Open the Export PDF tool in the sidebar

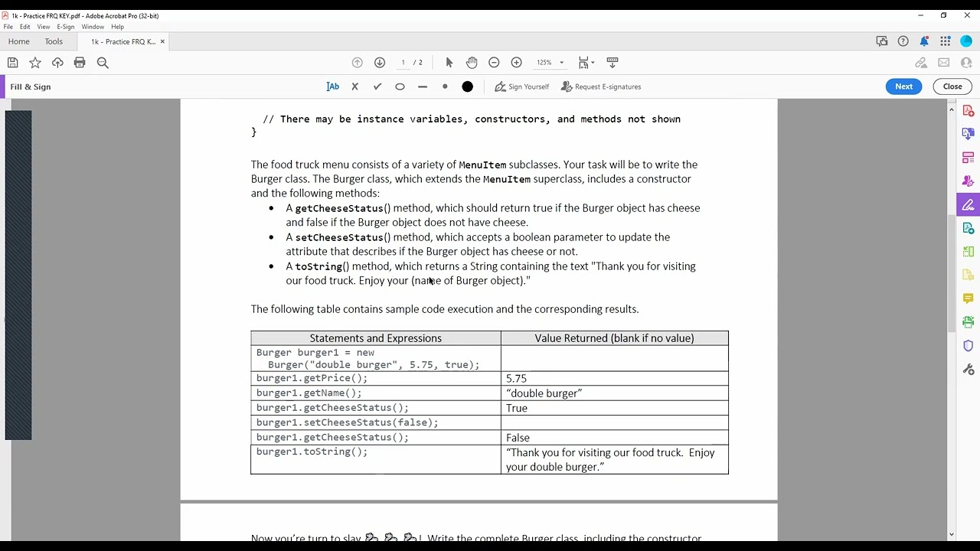[969, 229]
